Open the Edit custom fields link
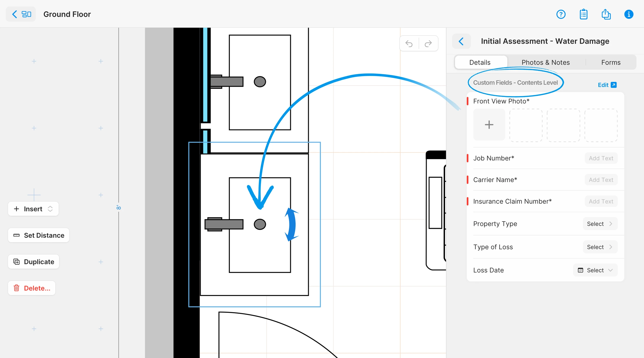Screen dimensions: 644x358 pos(607,85)
